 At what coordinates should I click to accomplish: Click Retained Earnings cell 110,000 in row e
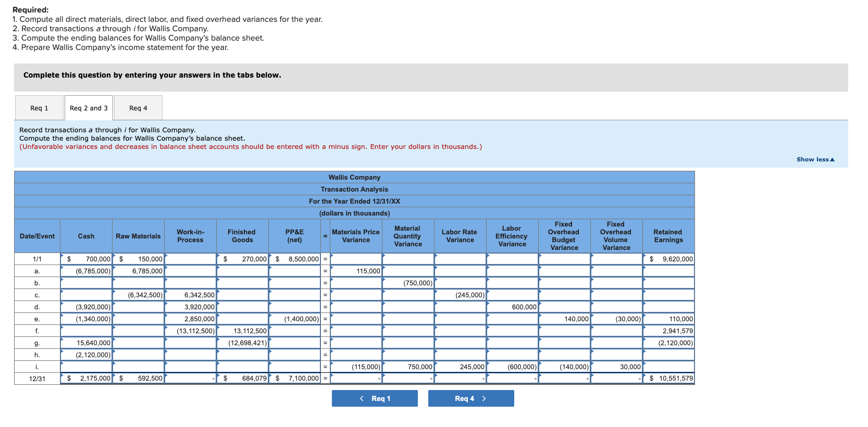tap(668, 319)
